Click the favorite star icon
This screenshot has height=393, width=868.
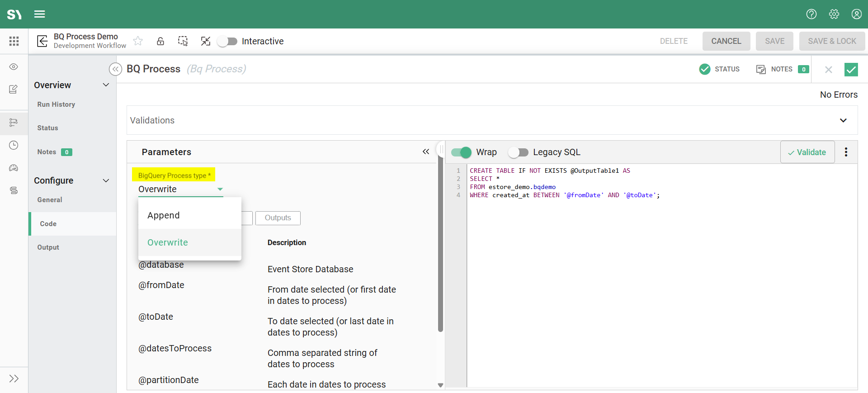pos(138,41)
